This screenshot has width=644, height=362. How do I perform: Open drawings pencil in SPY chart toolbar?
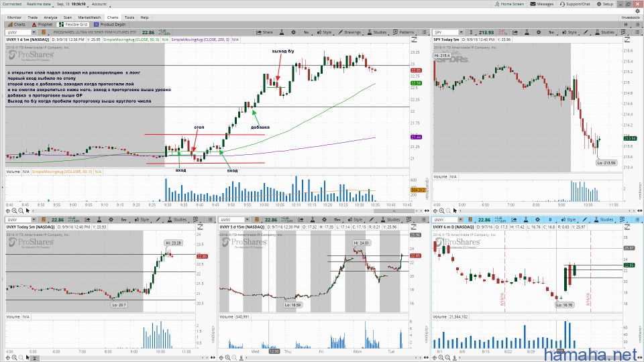(x=586, y=32)
